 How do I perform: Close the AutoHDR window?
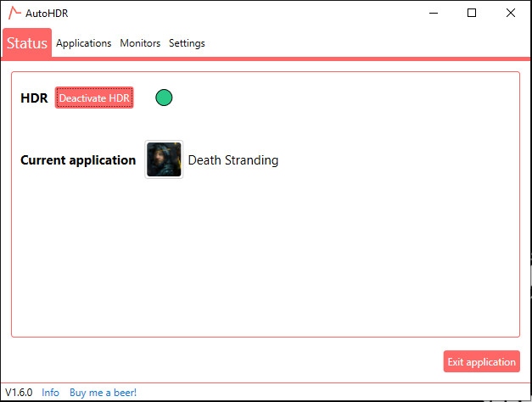click(x=511, y=13)
